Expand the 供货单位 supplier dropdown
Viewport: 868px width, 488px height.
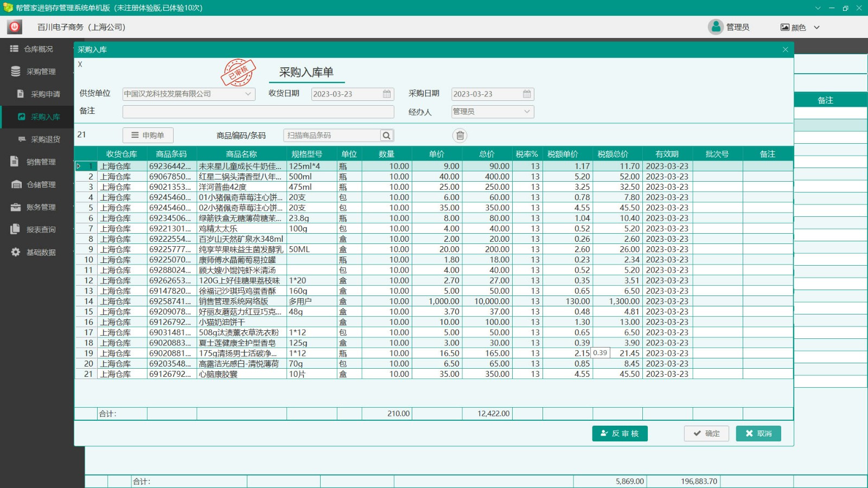click(248, 94)
